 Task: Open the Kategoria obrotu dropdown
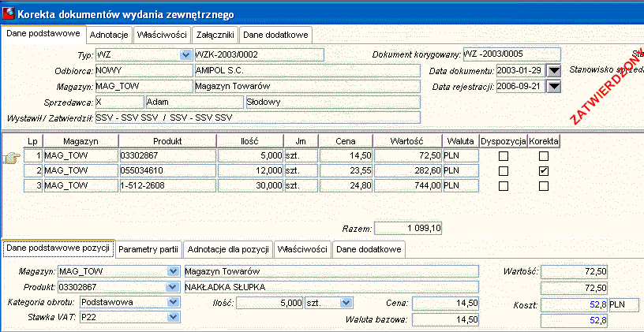click(173, 302)
